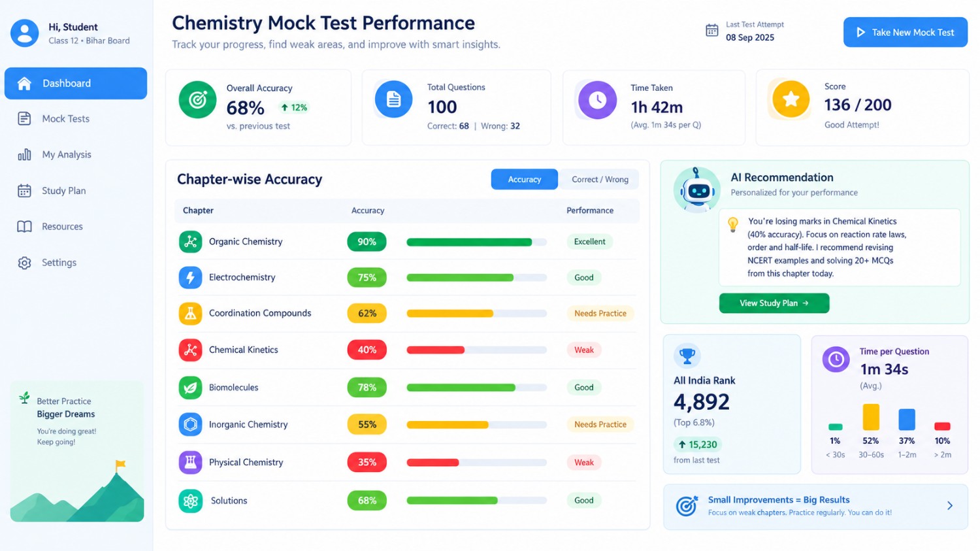The height and width of the screenshot is (551, 980).
Task: Click the red > 2m time bar
Action: click(x=942, y=426)
